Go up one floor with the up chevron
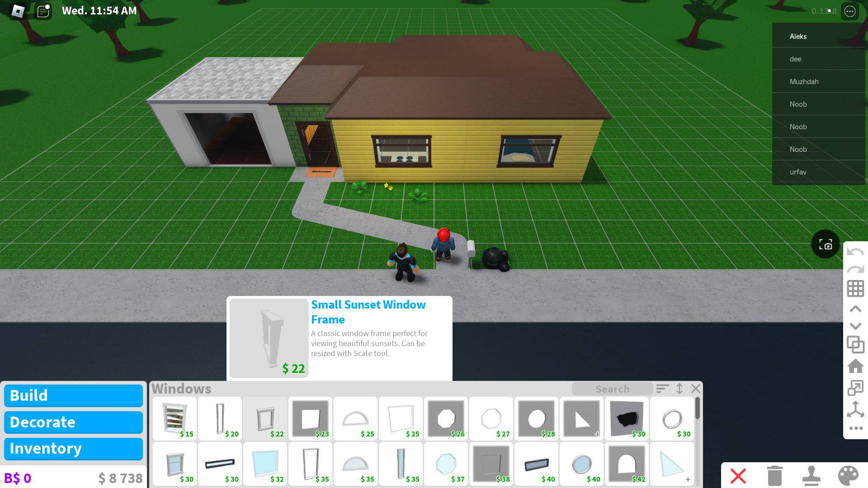 click(855, 309)
